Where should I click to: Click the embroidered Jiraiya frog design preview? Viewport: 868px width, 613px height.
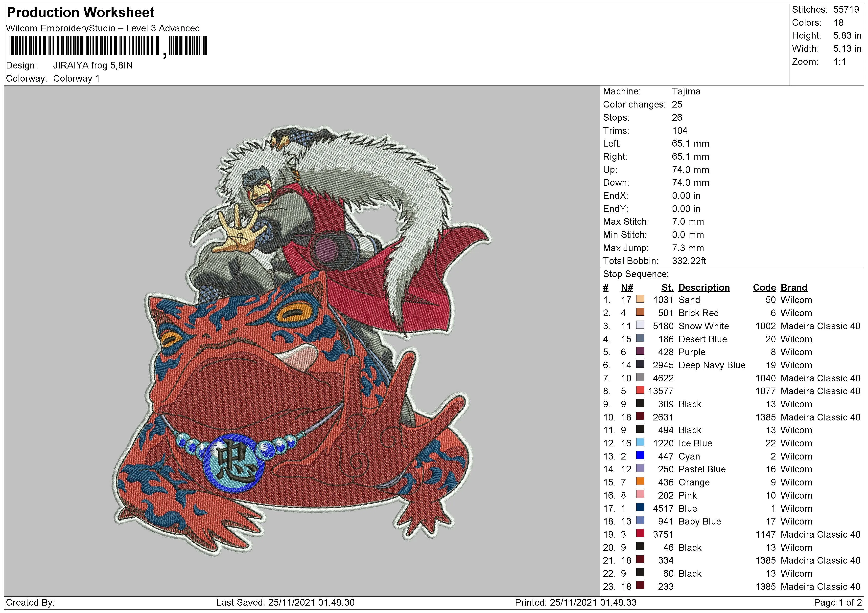[301, 341]
